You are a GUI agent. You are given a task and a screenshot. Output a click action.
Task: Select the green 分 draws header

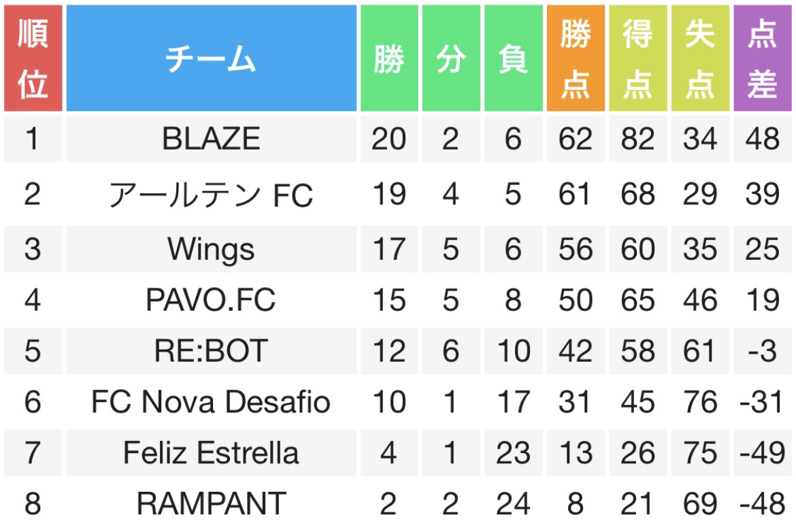click(451, 59)
